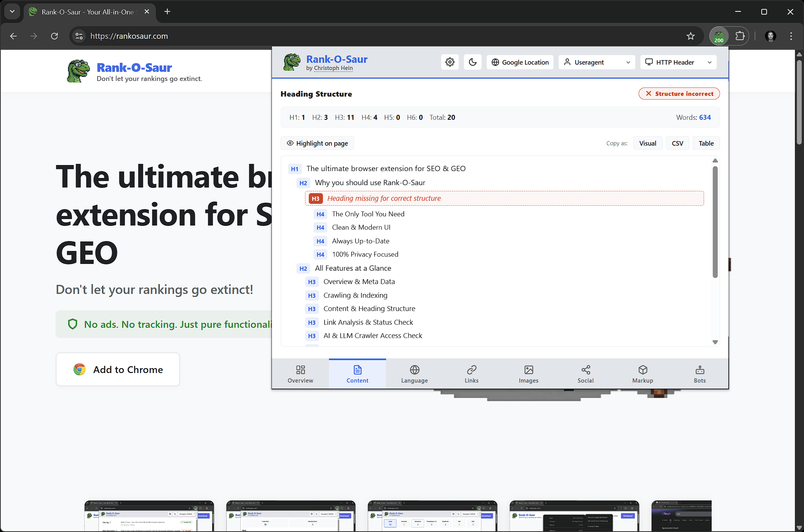The image size is (804, 532).
Task: Open the Links tab
Action: [471, 374]
